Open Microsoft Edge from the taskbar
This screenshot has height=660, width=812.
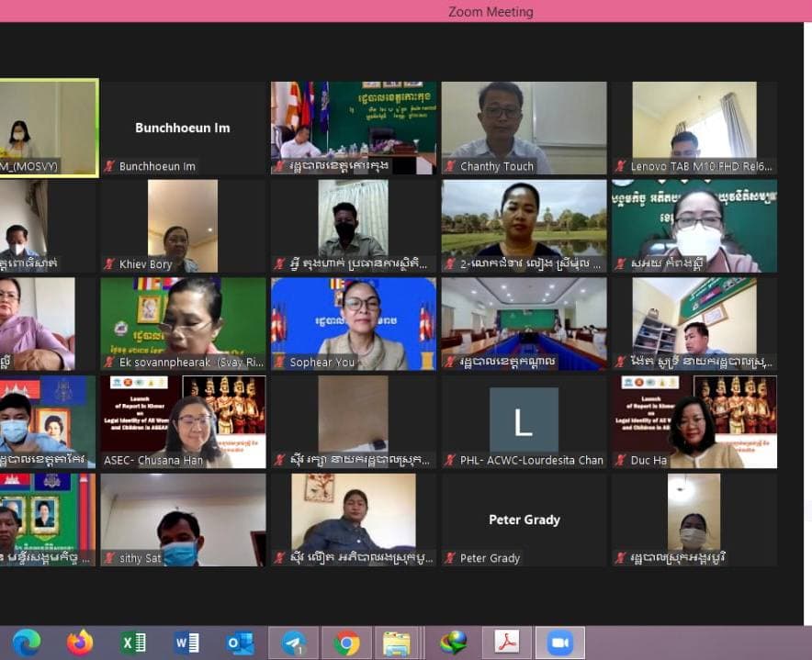27,643
